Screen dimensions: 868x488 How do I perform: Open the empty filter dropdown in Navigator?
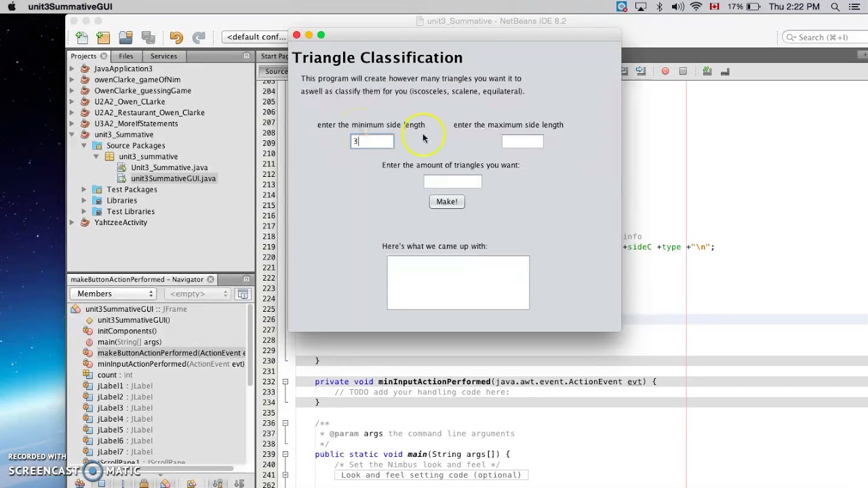[197, 293]
